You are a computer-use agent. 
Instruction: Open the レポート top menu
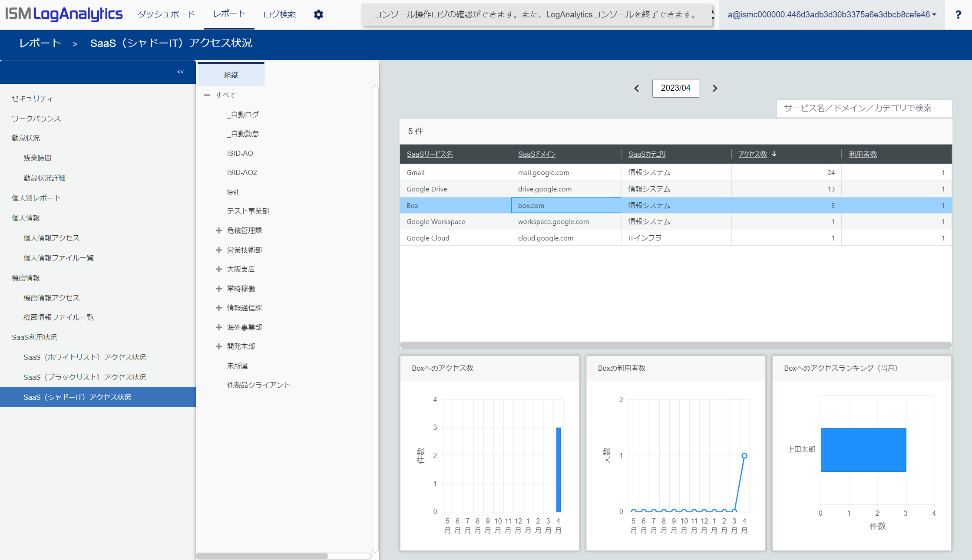click(229, 14)
